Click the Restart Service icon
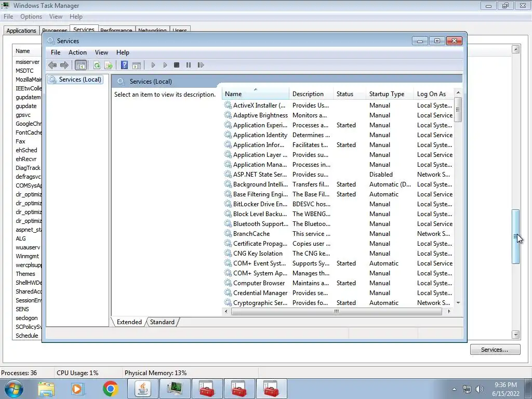 [201, 65]
